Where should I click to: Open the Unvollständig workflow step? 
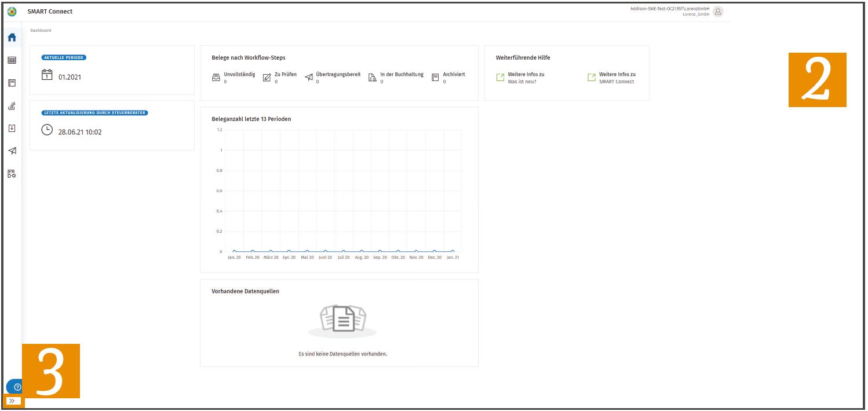pyautogui.click(x=234, y=78)
